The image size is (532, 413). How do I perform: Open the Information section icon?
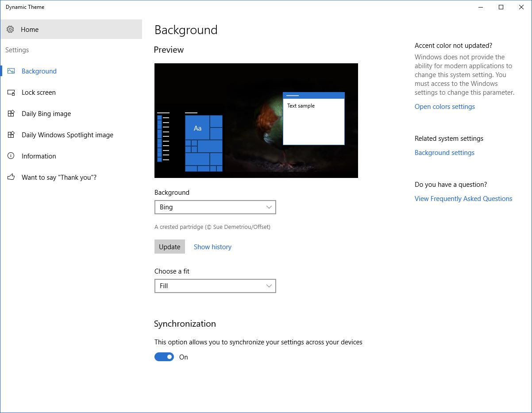tap(11, 156)
